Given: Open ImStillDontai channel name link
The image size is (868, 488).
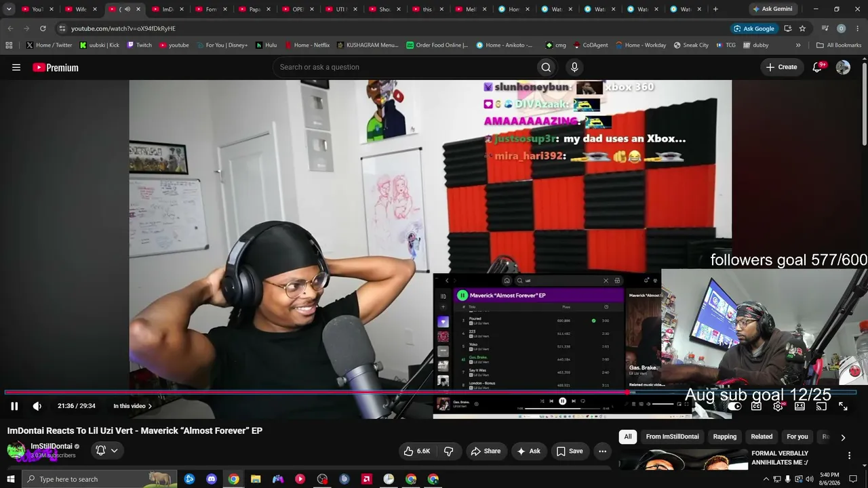Looking at the screenshot, I should [x=52, y=447].
